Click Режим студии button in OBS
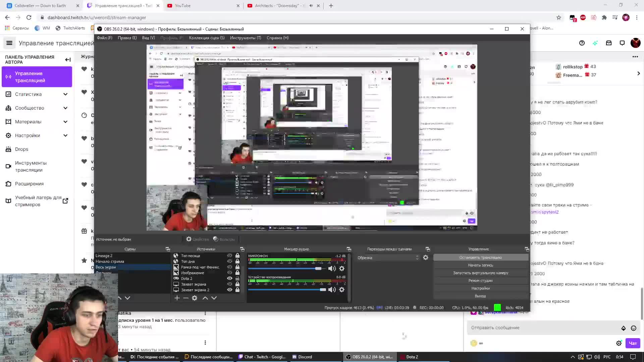 480,281
